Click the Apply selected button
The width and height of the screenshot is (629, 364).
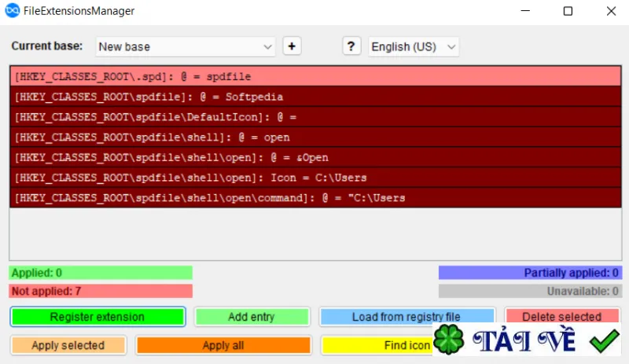[x=68, y=345]
